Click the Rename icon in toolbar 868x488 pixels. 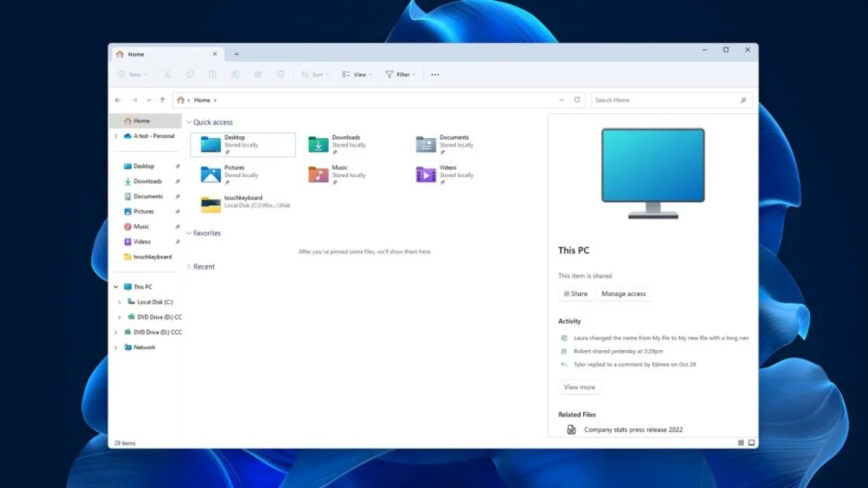235,74
